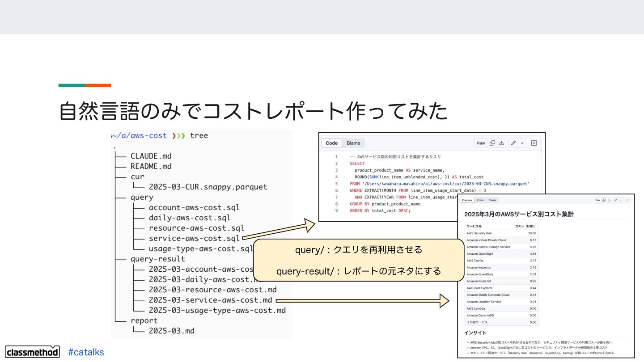This screenshot has height=362, width=644.
Task: Expand edit options caret in SQL view
Action: click(523, 143)
